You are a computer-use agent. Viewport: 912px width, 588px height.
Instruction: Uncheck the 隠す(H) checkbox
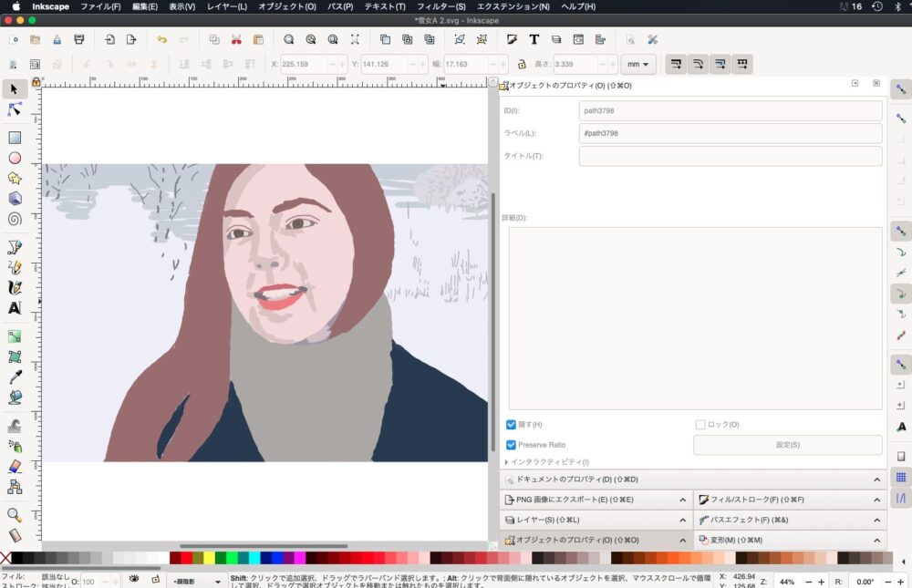[512, 425]
